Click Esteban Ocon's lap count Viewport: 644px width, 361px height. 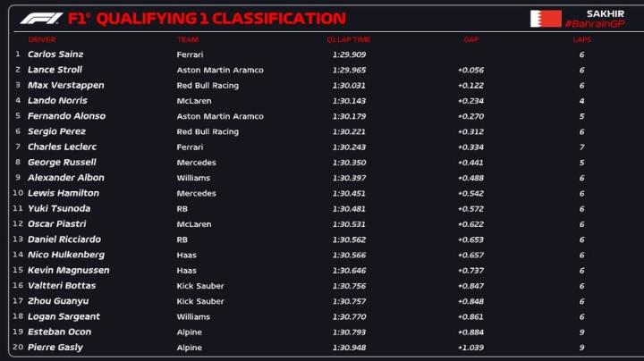581,332
